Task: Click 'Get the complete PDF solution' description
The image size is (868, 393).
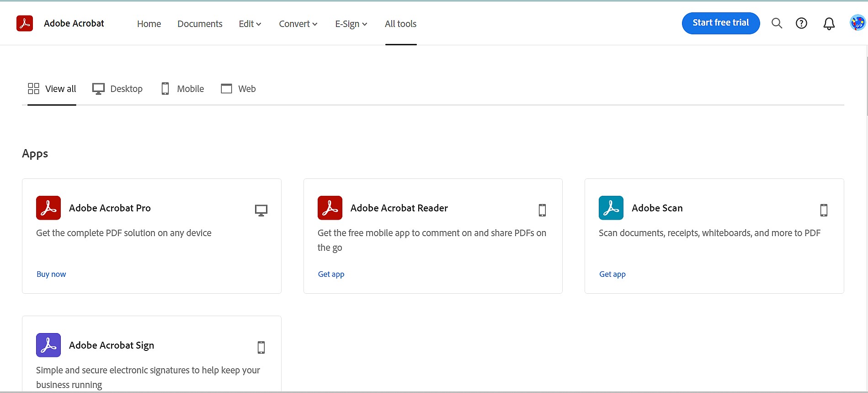Action: point(124,233)
